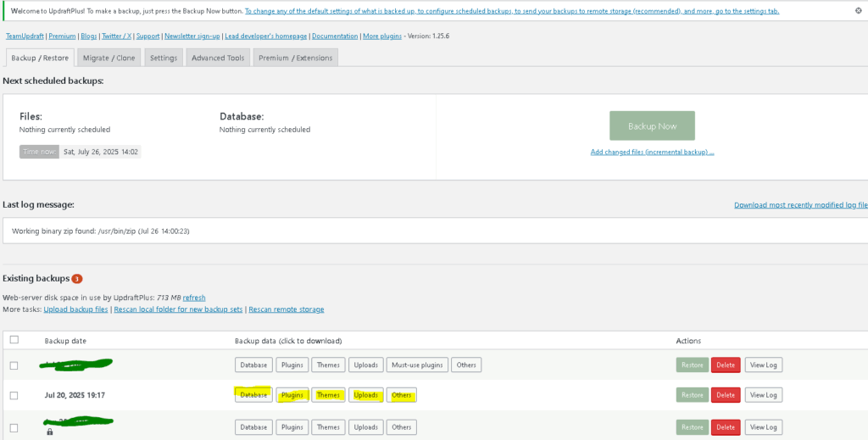Open the Backup / Restore tab

pyautogui.click(x=40, y=58)
